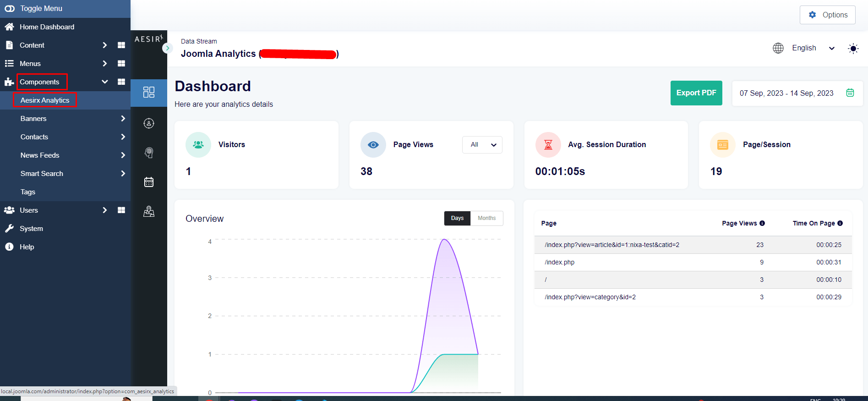Select the '/' root page row
868x401 pixels.
click(693, 280)
